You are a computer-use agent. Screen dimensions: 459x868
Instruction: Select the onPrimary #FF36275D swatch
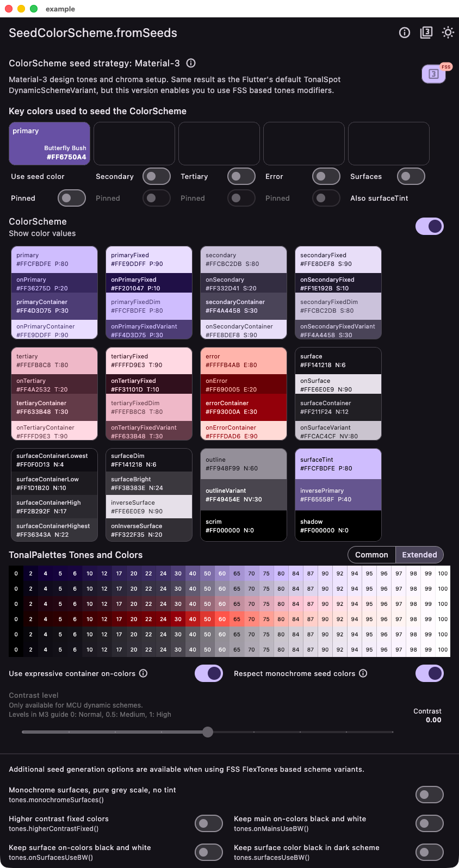coord(54,283)
